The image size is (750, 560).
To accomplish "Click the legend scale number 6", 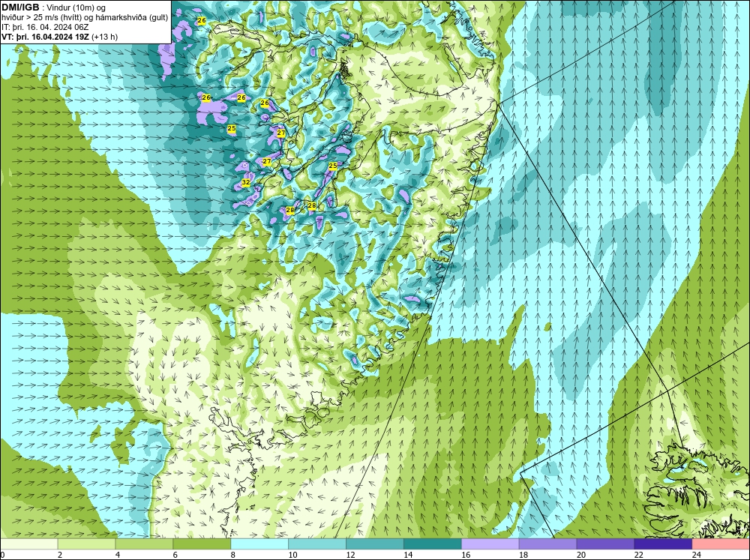I will point(175,555).
